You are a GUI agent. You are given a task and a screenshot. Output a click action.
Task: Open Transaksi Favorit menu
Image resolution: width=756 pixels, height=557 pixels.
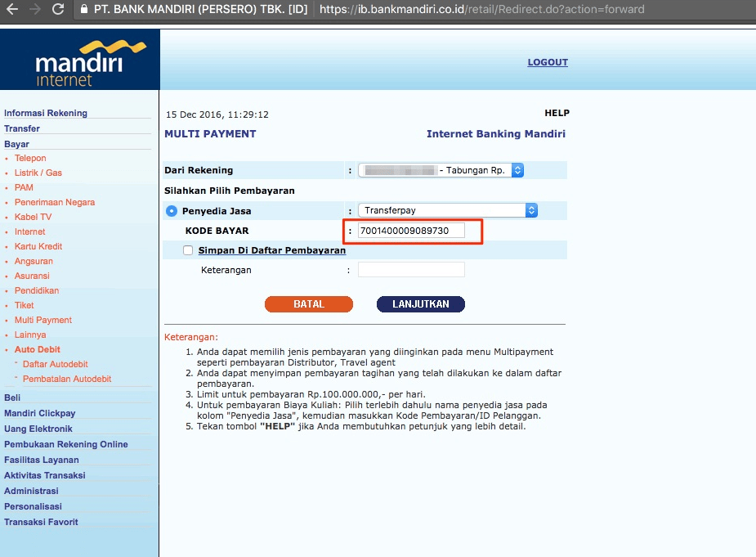[41, 522]
